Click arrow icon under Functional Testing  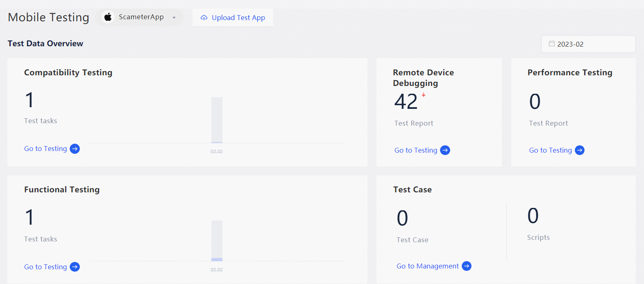[x=75, y=267]
